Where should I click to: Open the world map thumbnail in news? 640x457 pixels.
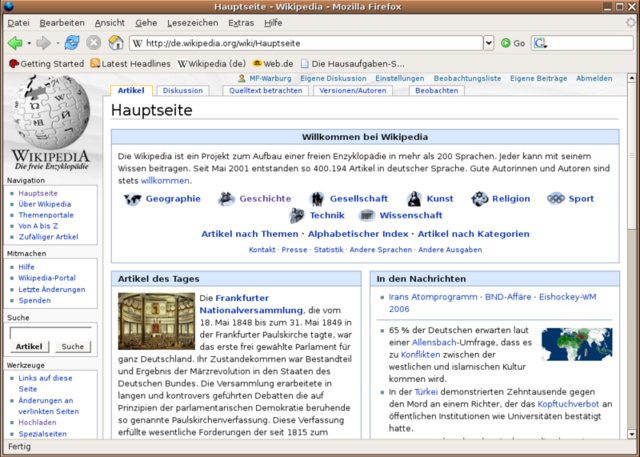click(577, 344)
